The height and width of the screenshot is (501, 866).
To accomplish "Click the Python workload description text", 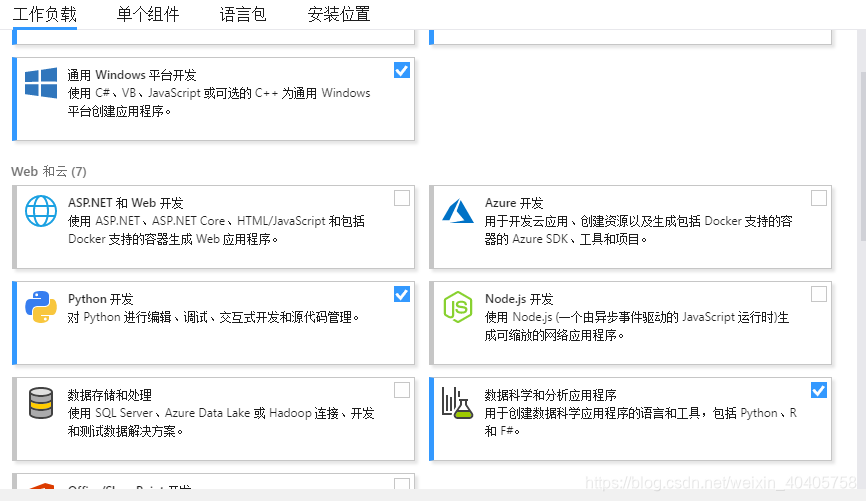I will click(213, 318).
